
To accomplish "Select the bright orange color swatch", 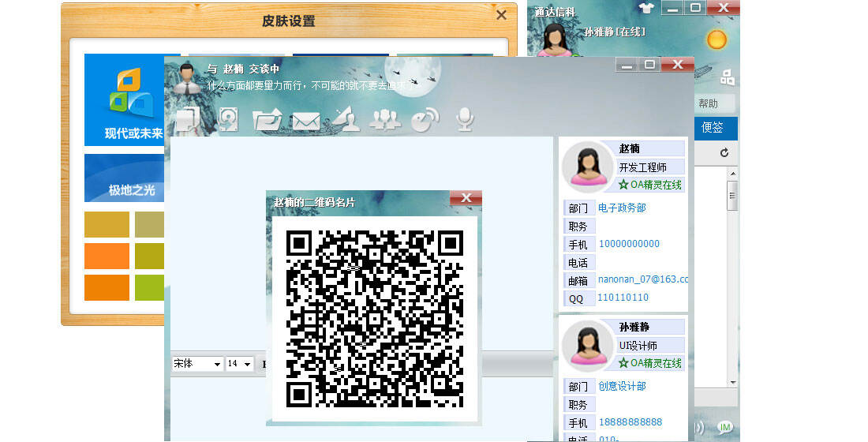I will 107,256.
